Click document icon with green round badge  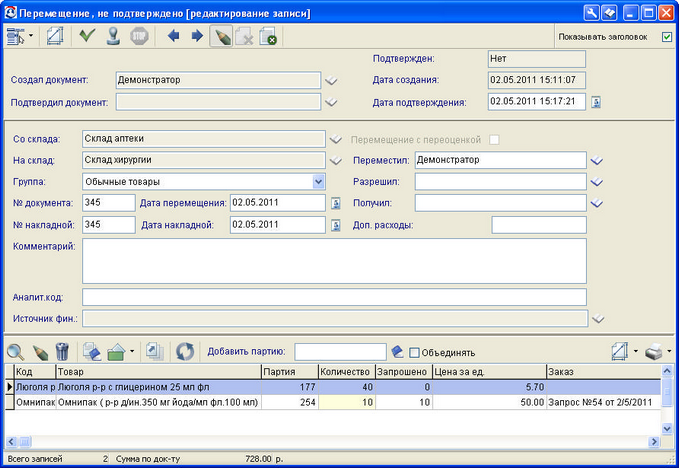pyautogui.click(x=268, y=36)
